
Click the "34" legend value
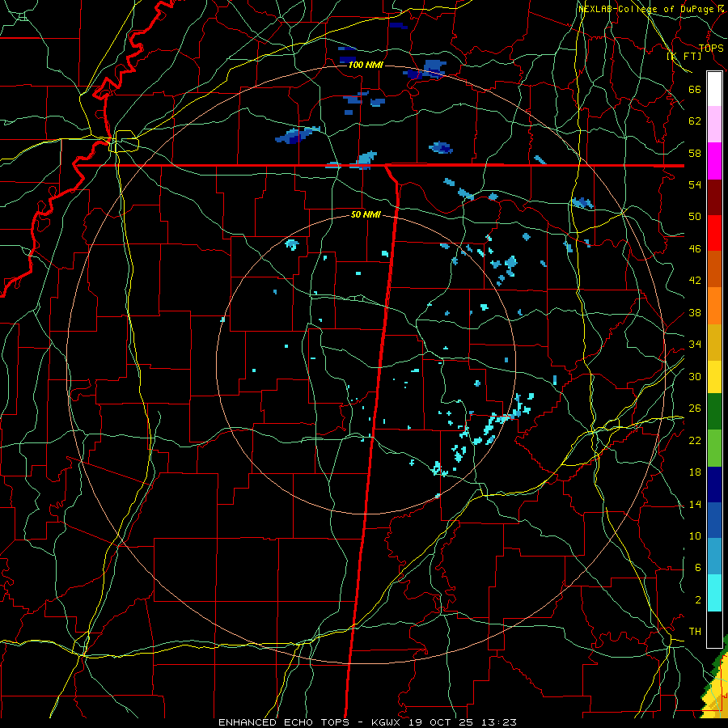[695, 345]
